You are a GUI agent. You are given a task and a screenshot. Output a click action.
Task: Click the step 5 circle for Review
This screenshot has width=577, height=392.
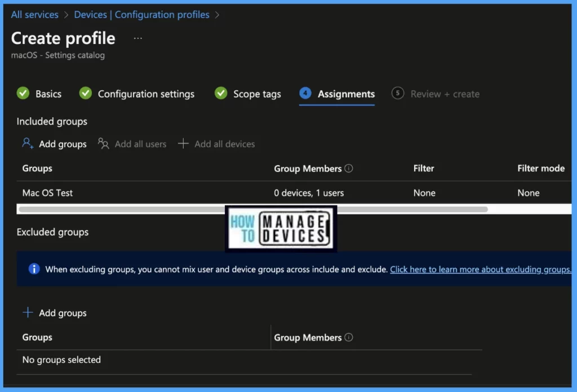(397, 93)
